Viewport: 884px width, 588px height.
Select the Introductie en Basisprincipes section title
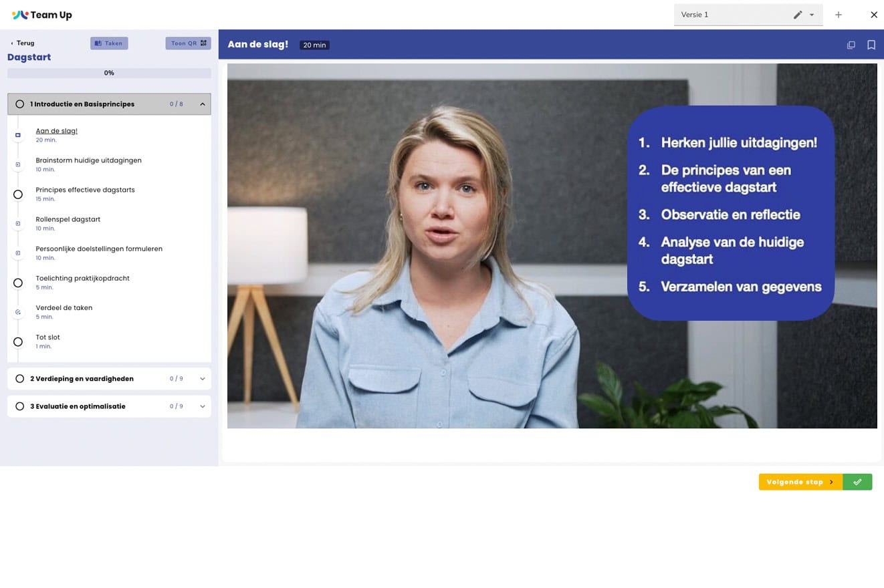click(82, 104)
